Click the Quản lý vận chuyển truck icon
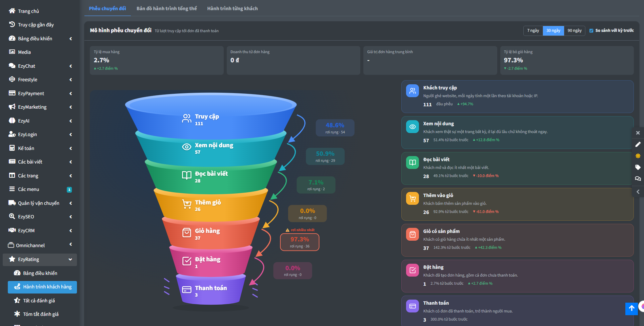 point(12,203)
